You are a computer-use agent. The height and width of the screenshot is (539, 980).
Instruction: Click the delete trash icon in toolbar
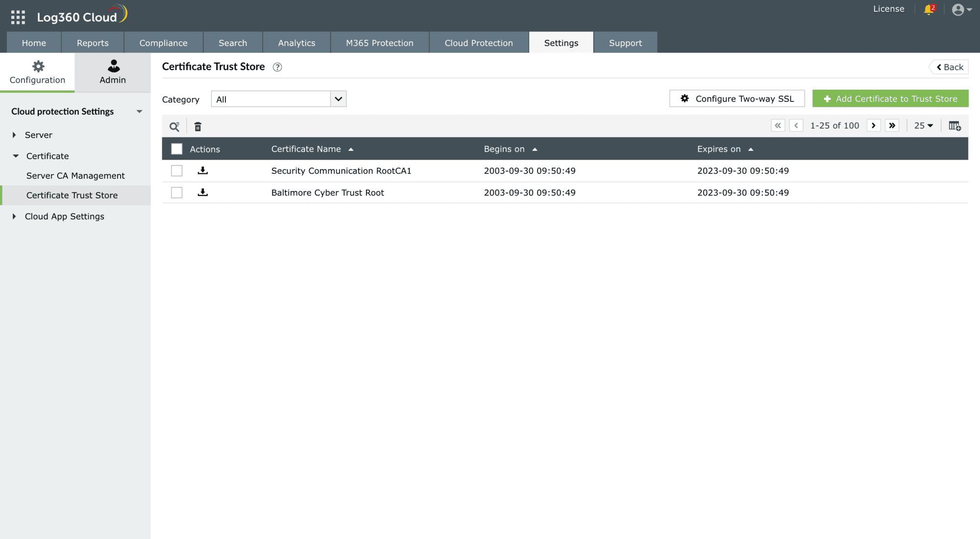[198, 127]
